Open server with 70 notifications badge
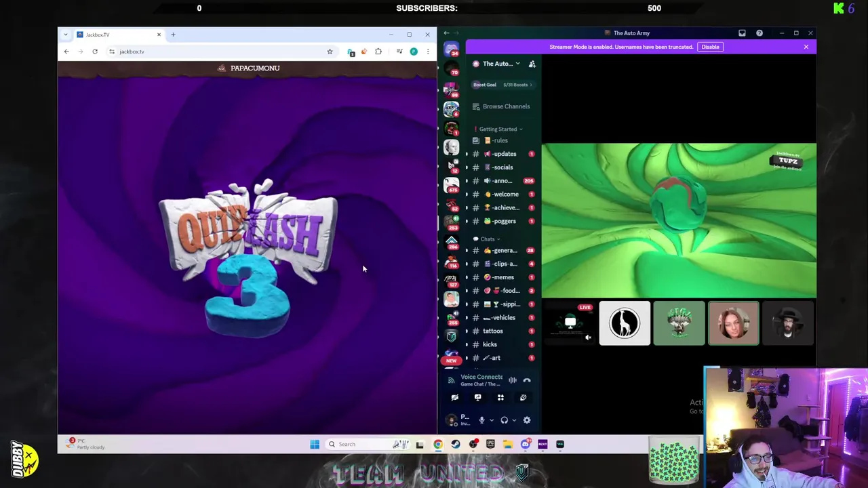The width and height of the screenshot is (868, 488). click(x=451, y=67)
